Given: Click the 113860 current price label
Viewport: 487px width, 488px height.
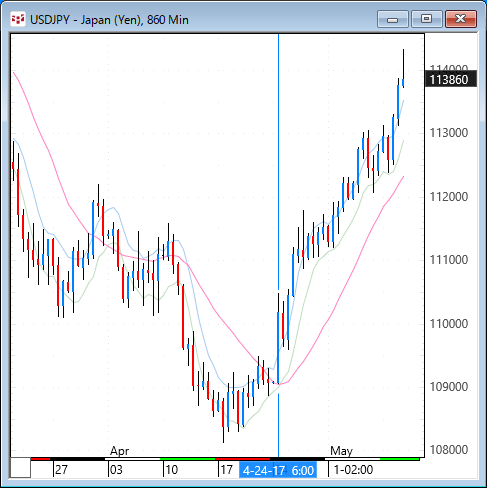Looking at the screenshot, I should coord(450,80).
